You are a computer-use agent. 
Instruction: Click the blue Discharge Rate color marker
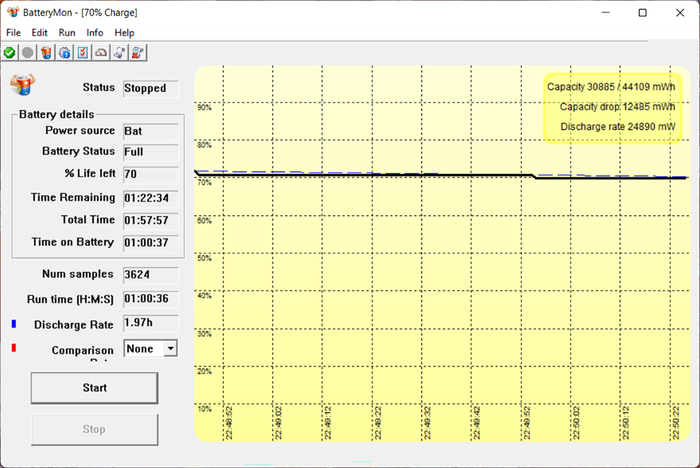14,324
